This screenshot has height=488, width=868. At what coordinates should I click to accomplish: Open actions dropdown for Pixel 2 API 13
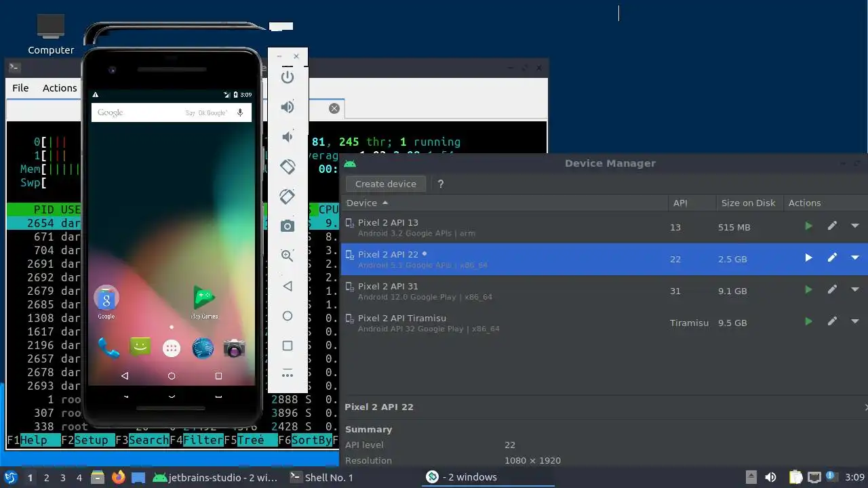click(855, 226)
